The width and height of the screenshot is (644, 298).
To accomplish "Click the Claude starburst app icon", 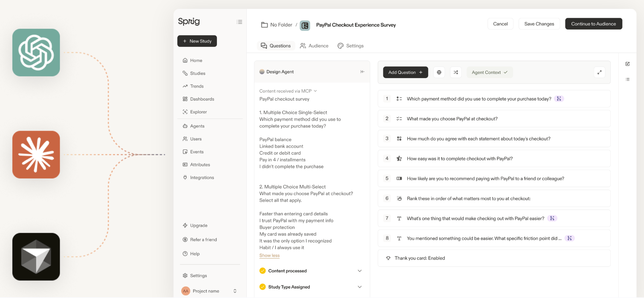I will pos(36,155).
